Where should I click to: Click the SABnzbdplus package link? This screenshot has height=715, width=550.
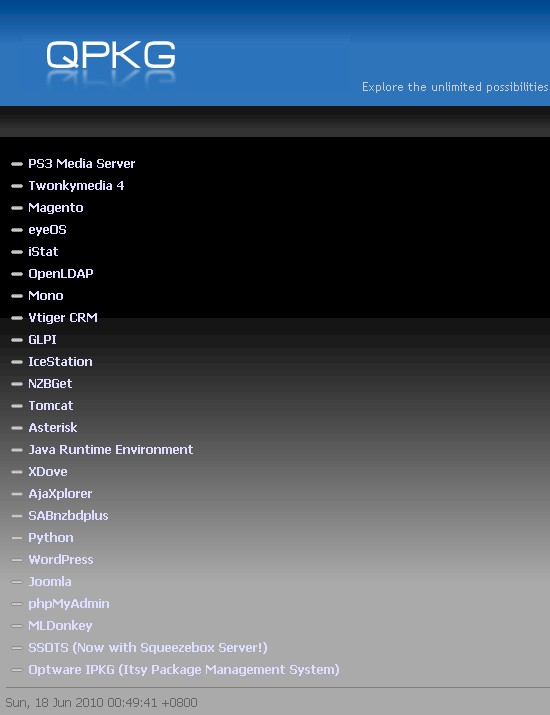click(x=68, y=516)
